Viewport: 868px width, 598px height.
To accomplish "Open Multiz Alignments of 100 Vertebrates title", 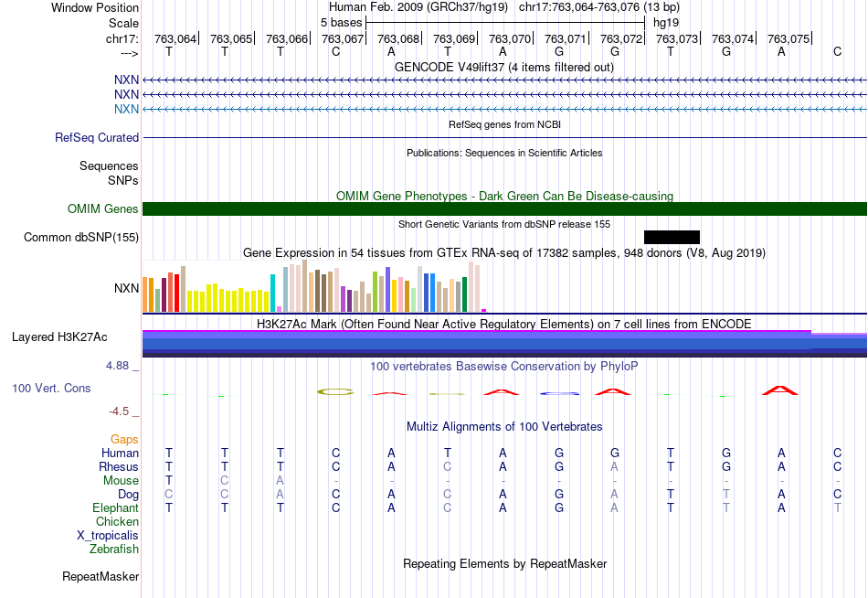I will 504,427.
